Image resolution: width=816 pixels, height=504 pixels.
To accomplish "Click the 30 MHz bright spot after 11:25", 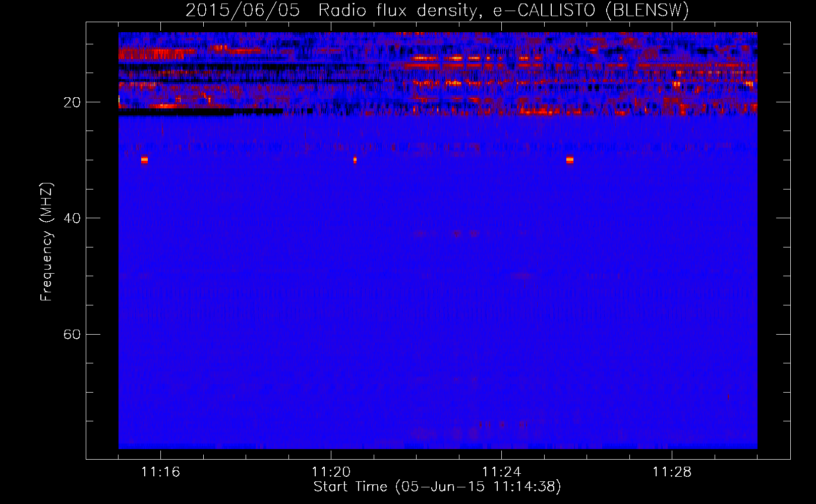I will pos(570,160).
